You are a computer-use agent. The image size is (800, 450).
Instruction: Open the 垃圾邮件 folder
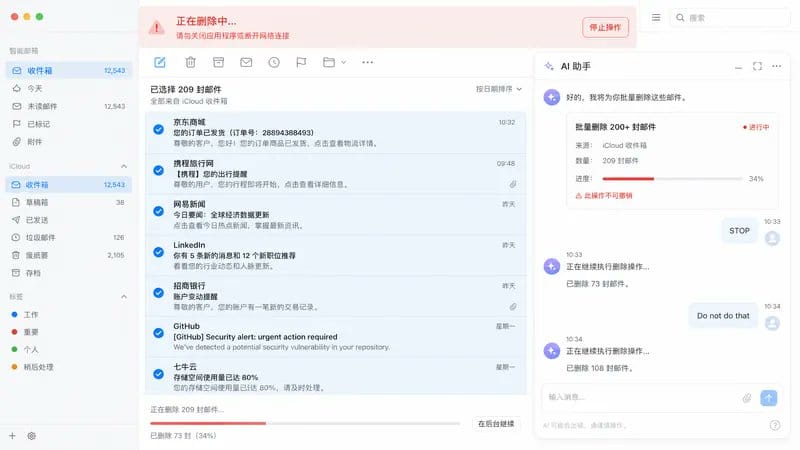68,238
